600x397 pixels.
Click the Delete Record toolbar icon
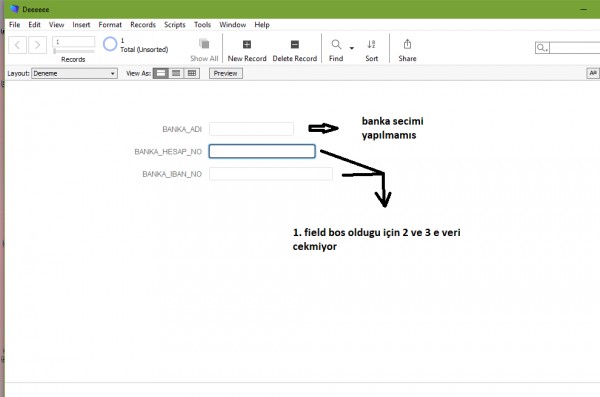coord(295,44)
